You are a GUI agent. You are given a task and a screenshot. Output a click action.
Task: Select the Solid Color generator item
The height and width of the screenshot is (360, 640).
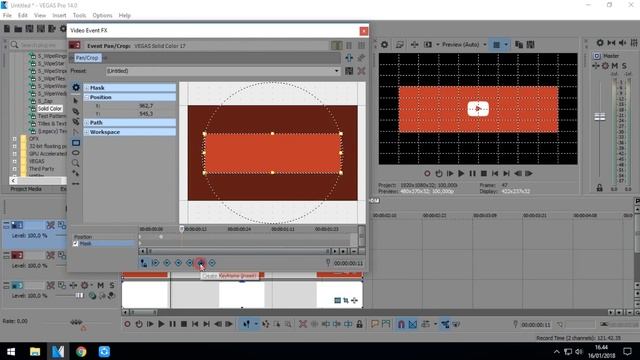tap(50, 109)
